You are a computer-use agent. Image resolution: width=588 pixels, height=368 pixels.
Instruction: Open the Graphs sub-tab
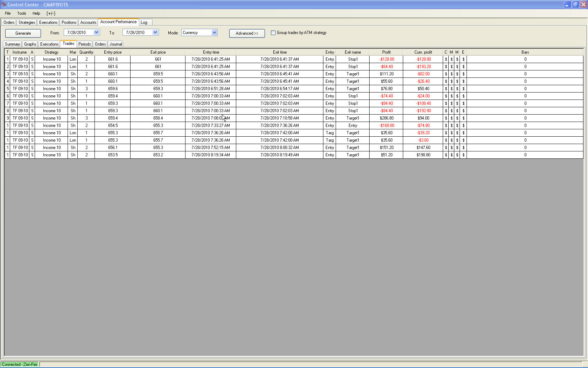click(x=30, y=44)
